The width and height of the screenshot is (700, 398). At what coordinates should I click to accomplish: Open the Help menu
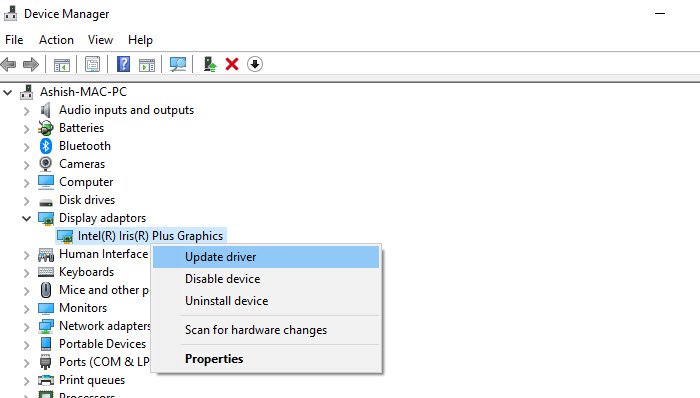(140, 40)
